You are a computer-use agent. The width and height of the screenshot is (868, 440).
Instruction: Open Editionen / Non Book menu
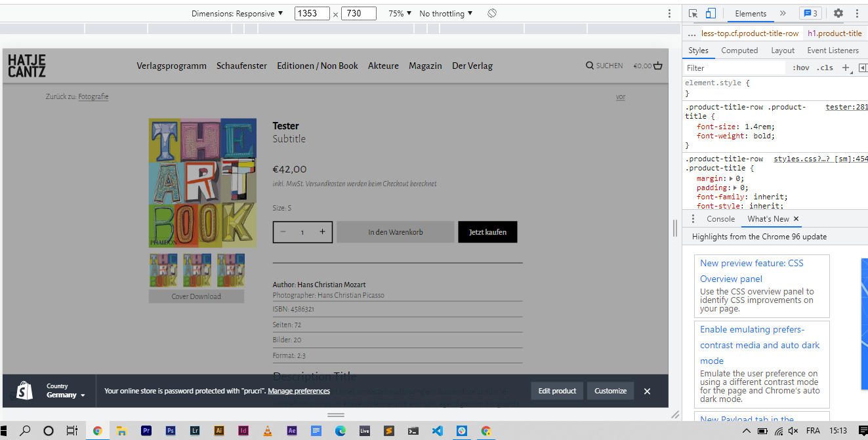click(x=318, y=66)
